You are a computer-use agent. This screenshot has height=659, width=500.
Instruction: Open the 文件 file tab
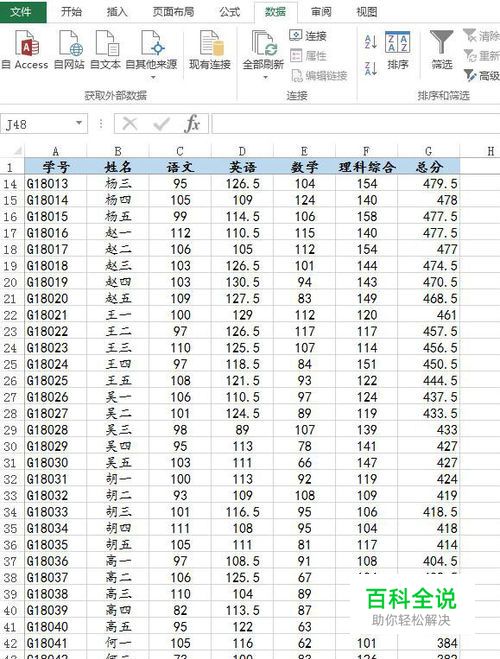point(22,12)
